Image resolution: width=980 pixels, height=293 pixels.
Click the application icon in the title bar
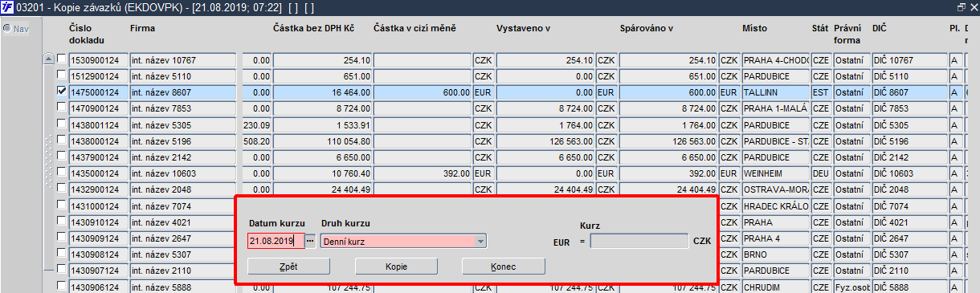click(x=8, y=6)
